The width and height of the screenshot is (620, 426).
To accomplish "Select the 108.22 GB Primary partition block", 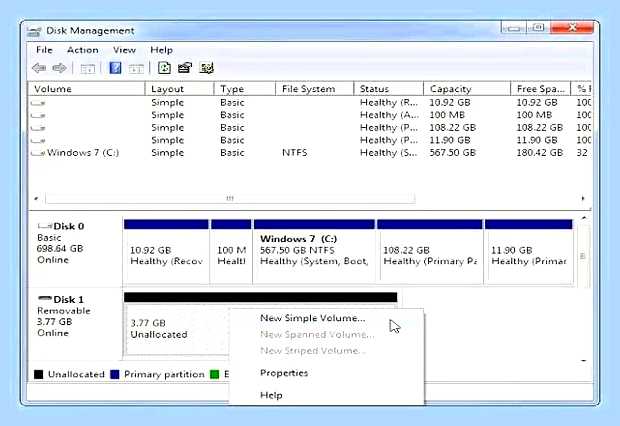I will pos(430,252).
